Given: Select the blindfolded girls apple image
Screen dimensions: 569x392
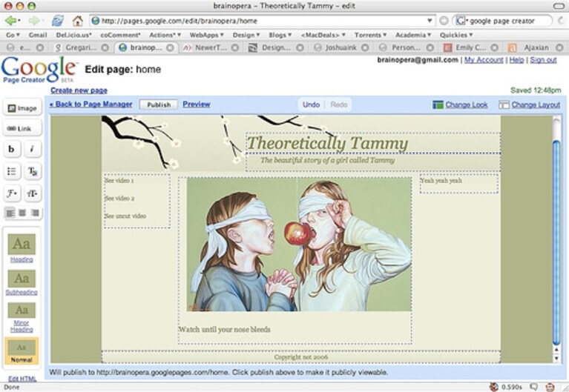Looking at the screenshot, I should [299, 245].
